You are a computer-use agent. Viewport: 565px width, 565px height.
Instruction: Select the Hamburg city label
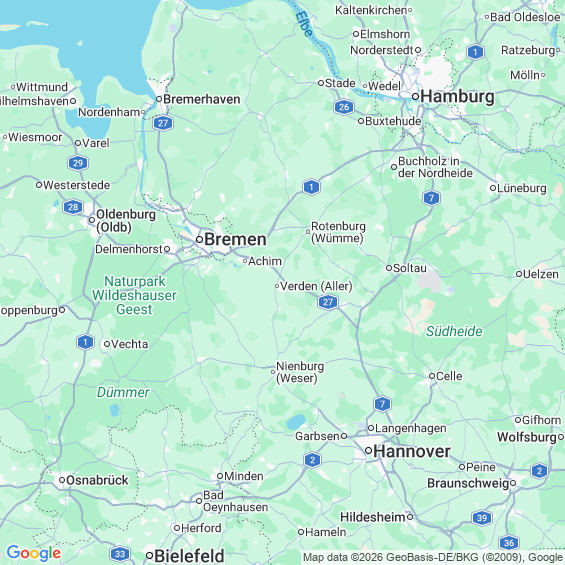click(457, 96)
